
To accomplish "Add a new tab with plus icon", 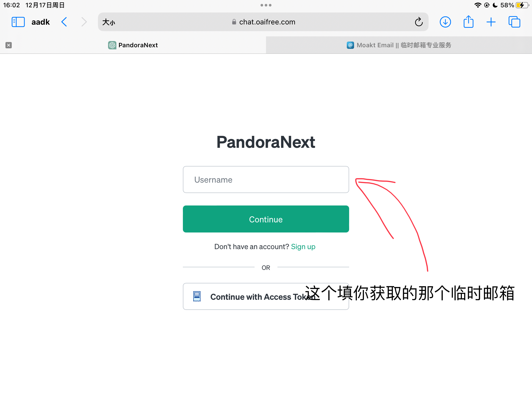I will (491, 22).
